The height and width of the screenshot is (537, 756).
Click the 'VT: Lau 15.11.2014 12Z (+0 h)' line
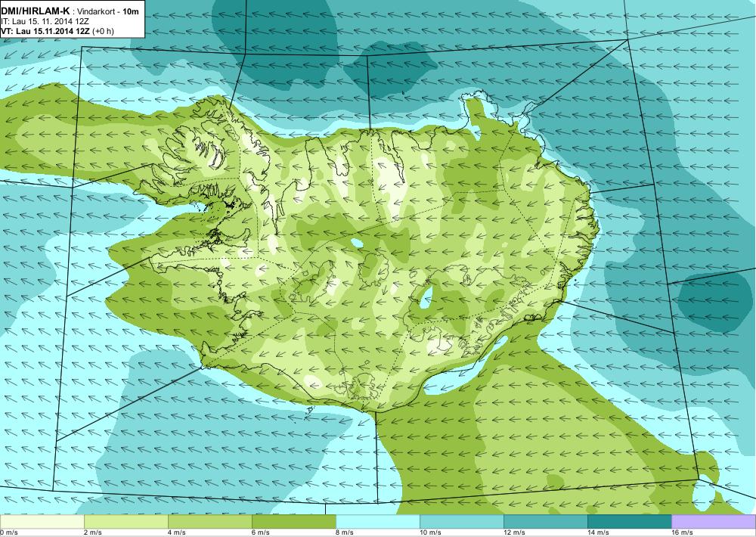(x=57, y=31)
